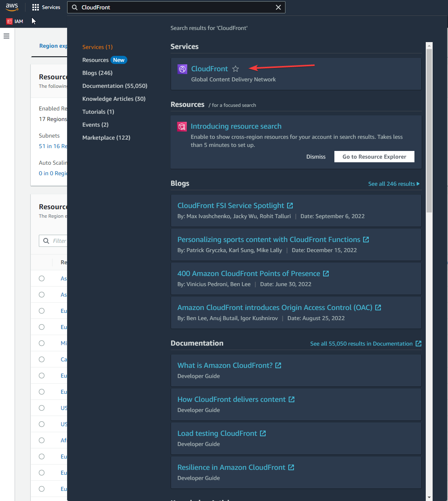
Task: Dismiss the resource search introduction
Action: [x=316, y=157]
